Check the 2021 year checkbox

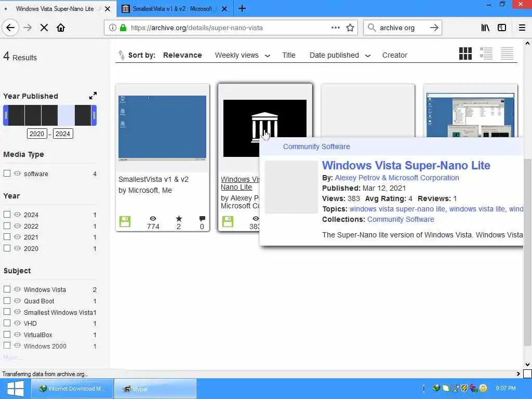[x=7, y=237]
